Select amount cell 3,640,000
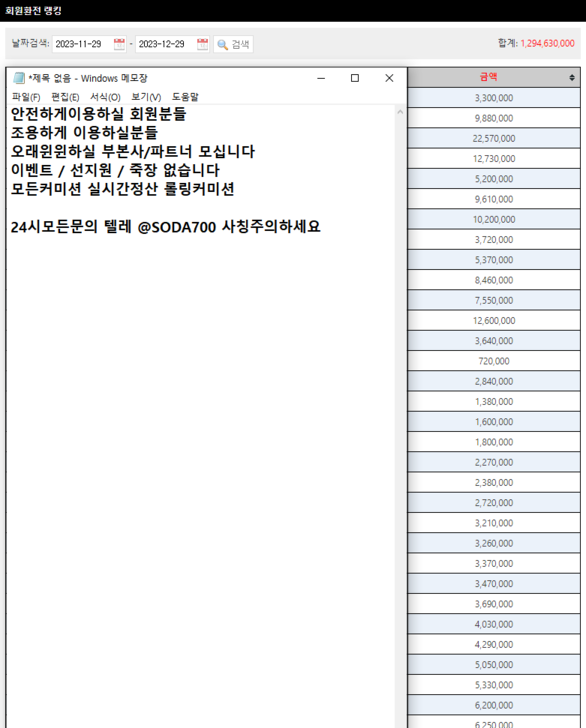The width and height of the screenshot is (586, 728). (x=494, y=341)
